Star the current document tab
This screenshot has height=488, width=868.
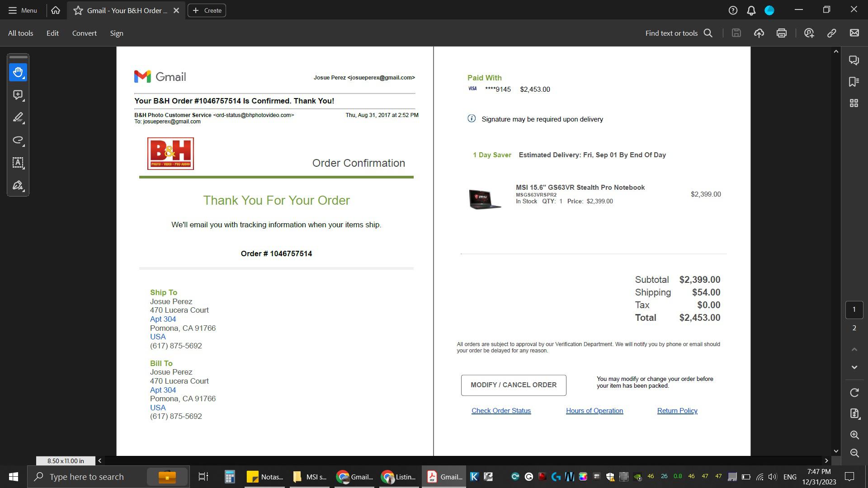78,10
